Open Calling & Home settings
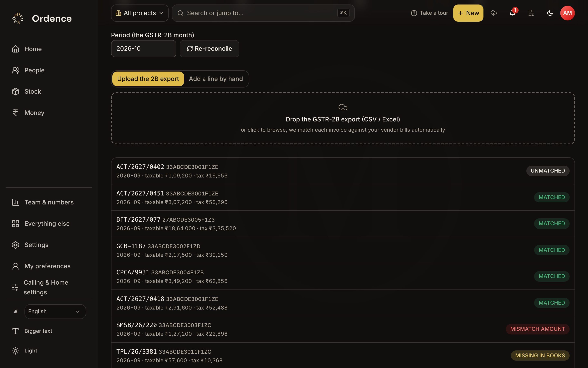Screen dimensions: 588x368 pos(49,287)
